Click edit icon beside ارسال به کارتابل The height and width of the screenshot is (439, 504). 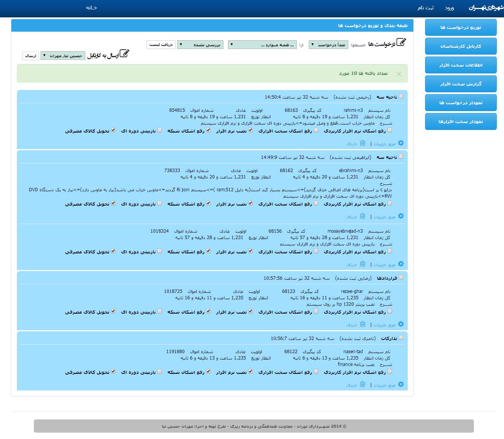coord(124,54)
